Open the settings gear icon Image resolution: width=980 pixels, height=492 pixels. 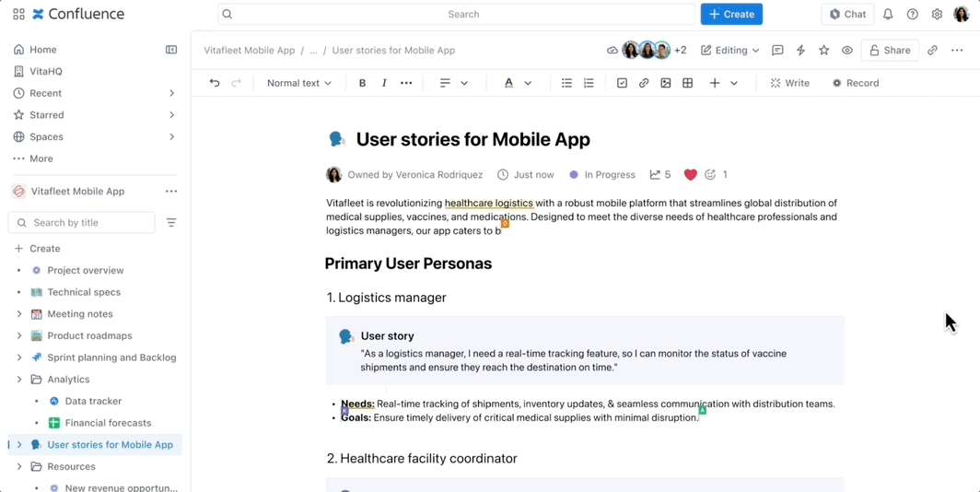tap(937, 14)
